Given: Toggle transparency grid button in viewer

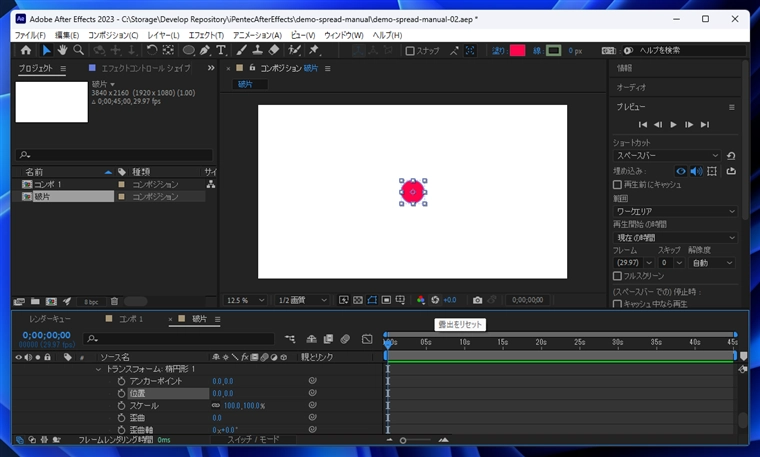Looking at the screenshot, I should pyautogui.click(x=358, y=300).
